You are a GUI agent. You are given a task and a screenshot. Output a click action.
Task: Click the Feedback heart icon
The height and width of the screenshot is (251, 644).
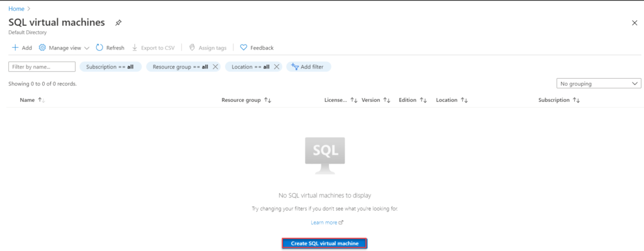(x=243, y=48)
